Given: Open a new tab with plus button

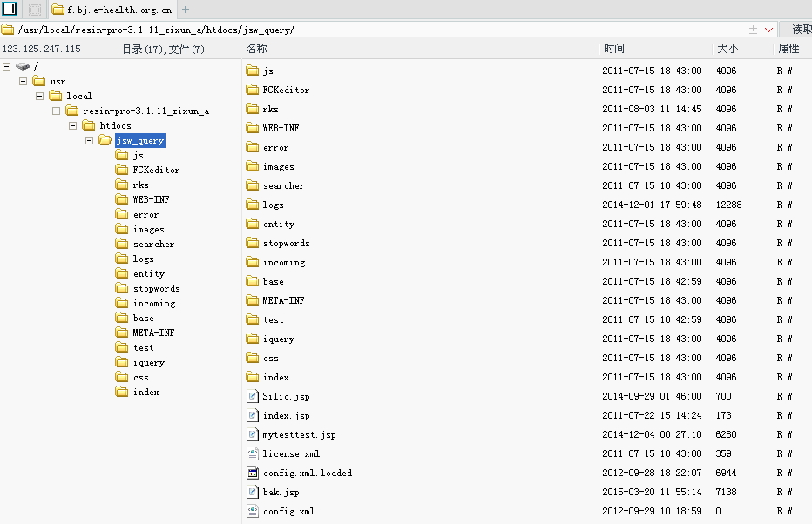Looking at the screenshot, I should [186, 10].
